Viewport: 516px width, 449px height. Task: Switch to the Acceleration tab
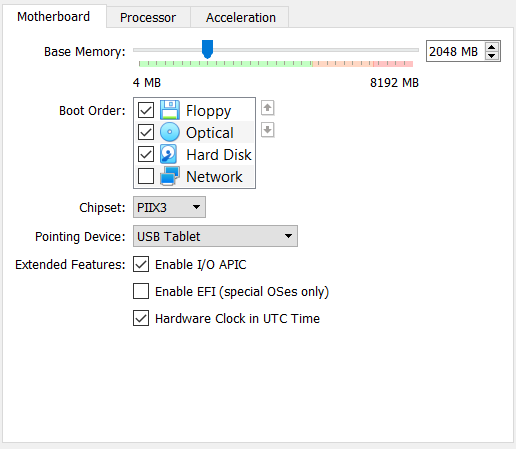(x=241, y=18)
